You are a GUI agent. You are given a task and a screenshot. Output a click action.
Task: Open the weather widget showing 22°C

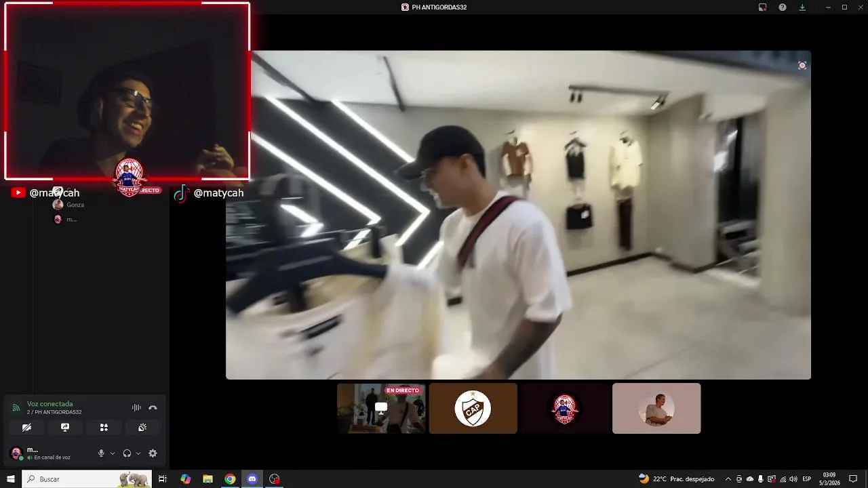[x=677, y=479]
